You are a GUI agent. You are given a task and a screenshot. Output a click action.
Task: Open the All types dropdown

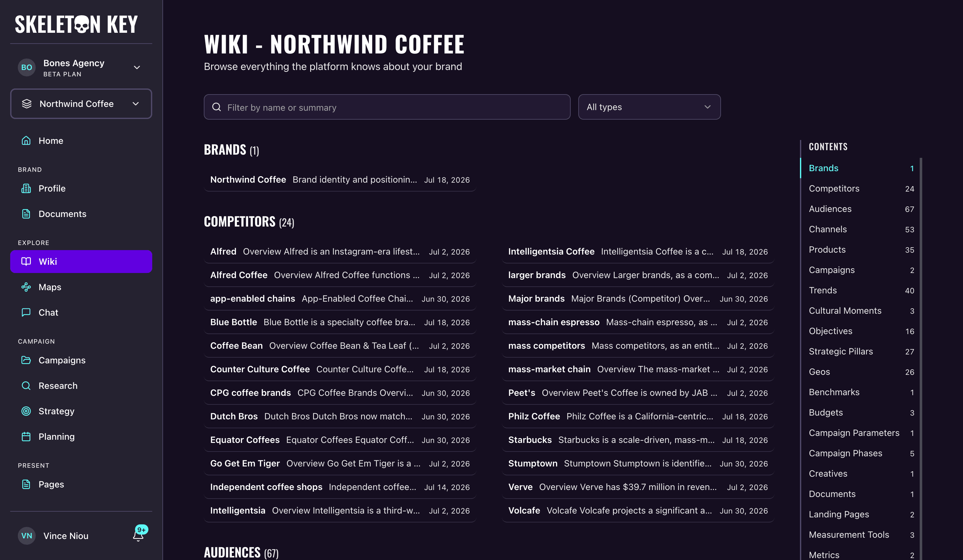[649, 107]
